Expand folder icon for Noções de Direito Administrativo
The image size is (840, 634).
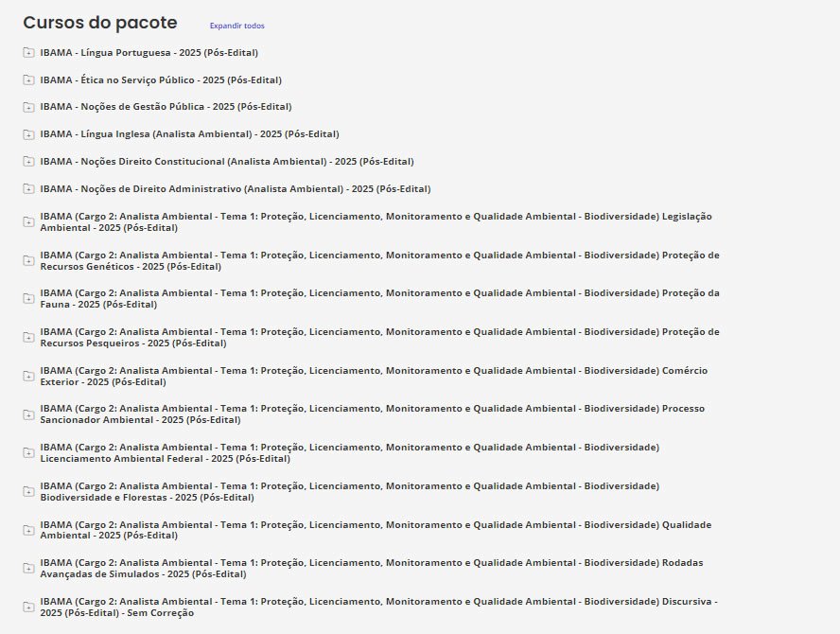tap(28, 189)
